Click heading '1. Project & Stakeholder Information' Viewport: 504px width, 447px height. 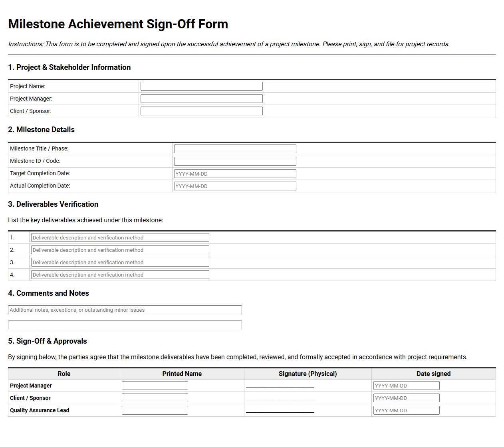(69, 67)
